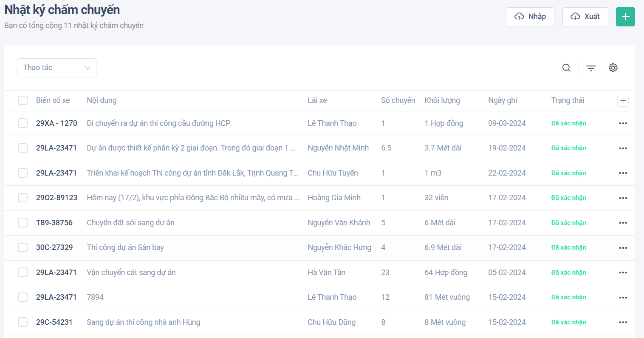Select checkbox for 2902-89123 row
The width and height of the screenshot is (644, 338).
tap(23, 198)
